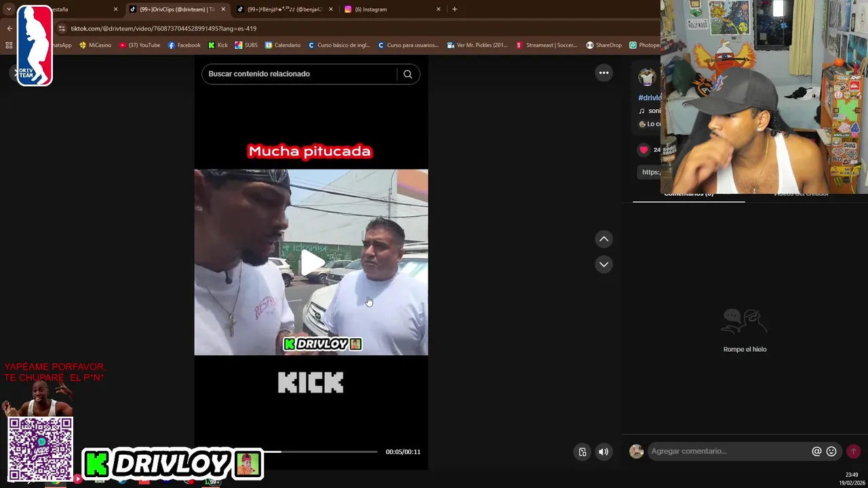Close the Instagram tab
The image size is (868, 488).
(438, 9)
